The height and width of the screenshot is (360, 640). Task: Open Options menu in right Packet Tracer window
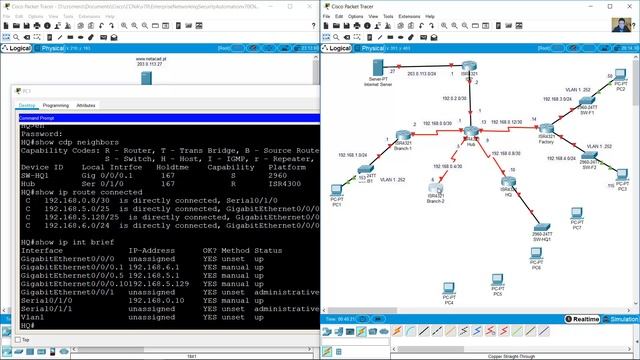point(355,16)
